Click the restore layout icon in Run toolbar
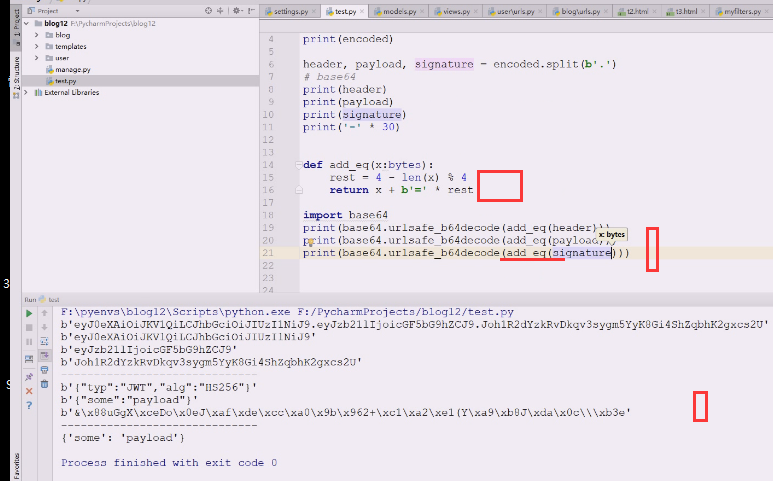 click(29, 359)
